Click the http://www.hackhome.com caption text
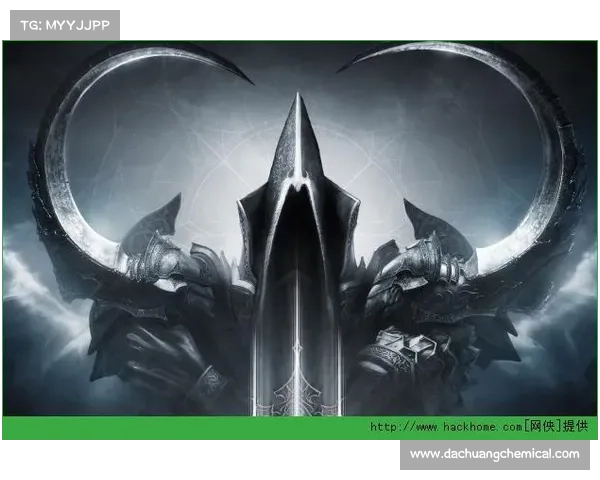 [478, 426]
